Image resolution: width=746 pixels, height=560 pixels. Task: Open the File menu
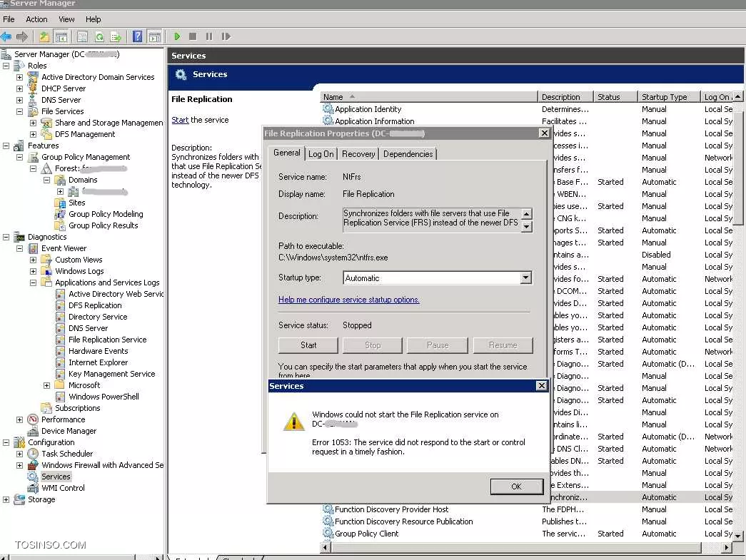coord(9,19)
